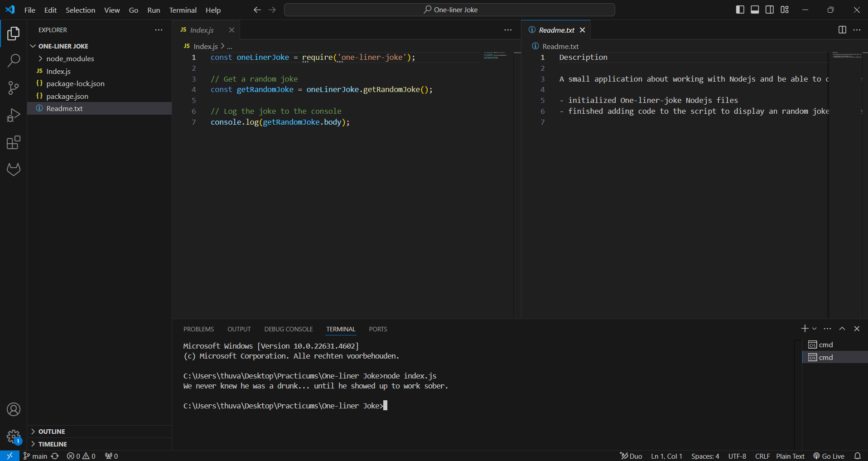This screenshot has height=461, width=868.
Task: Toggle the secondary side bar layout button
Action: [x=770, y=10]
